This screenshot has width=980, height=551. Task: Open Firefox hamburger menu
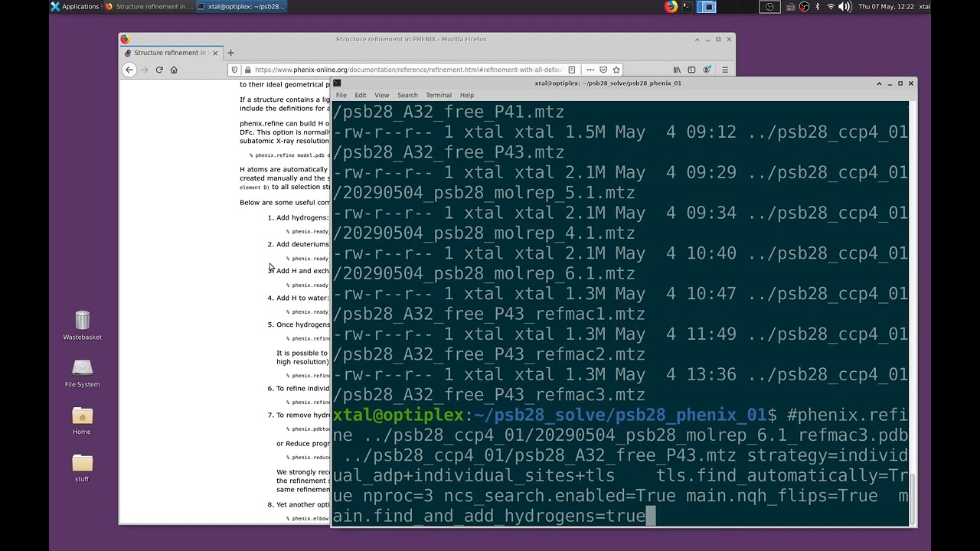pos(725,70)
